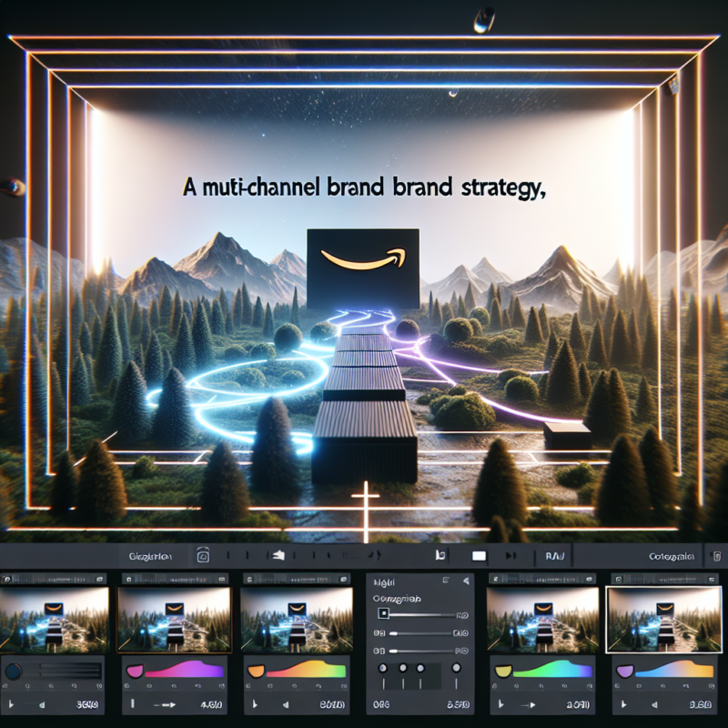The height and width of the screenshot is (728, 728).
Task: Select the white-bordered thumbnail
Action: pyautogui.click(x=664, y=620)
